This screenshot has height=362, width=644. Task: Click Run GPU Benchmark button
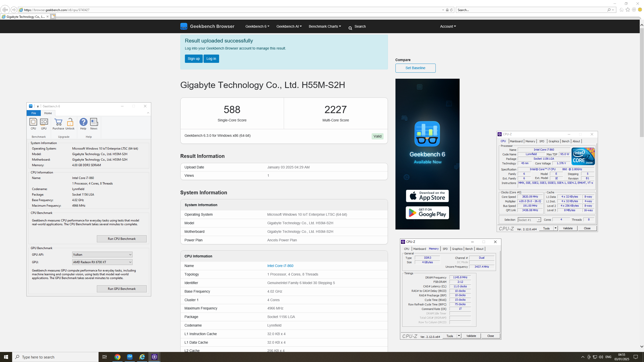[x=122, y=289]
